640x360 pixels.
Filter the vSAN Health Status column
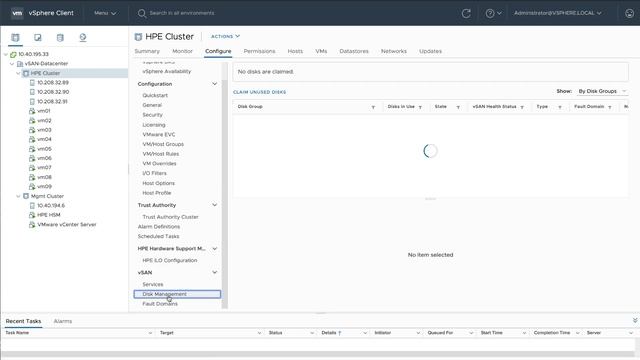tap(522, 107)
